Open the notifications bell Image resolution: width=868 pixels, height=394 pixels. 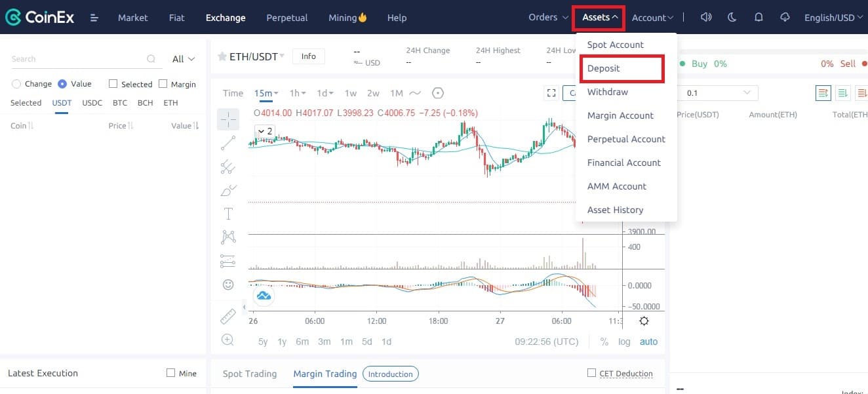(x=759, y=18)
